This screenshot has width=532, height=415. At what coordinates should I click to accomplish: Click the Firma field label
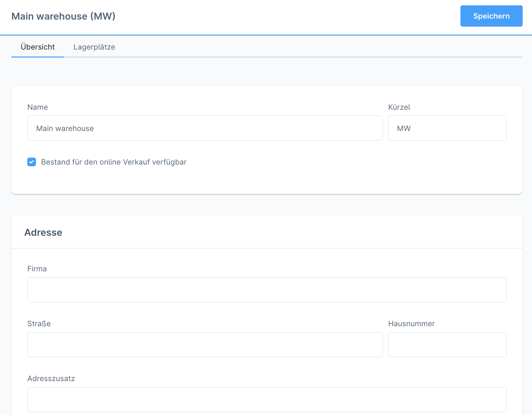37,269
